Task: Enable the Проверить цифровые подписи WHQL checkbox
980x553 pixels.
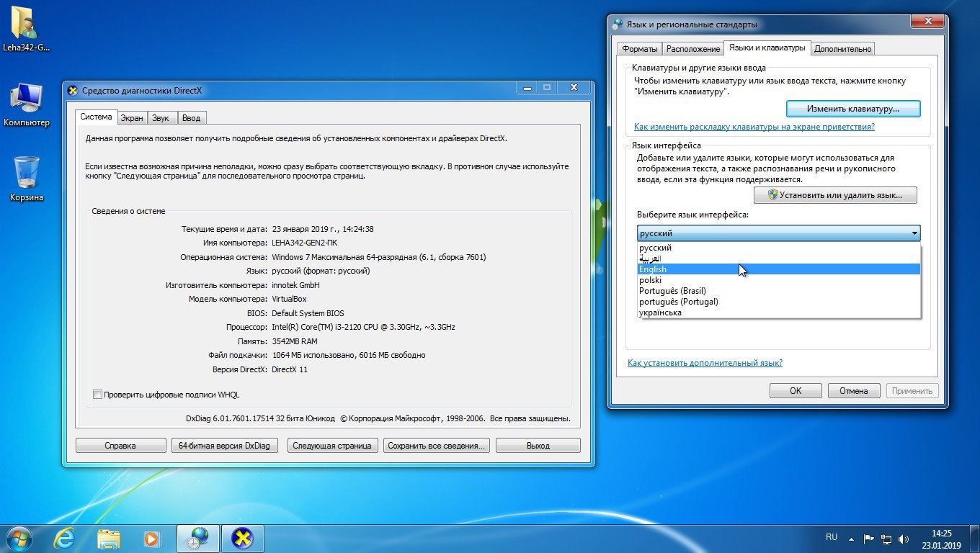Action: [97, 395]
